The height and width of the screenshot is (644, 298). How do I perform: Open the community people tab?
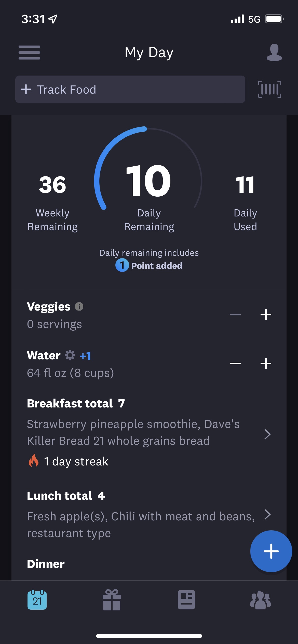(260, 600)
